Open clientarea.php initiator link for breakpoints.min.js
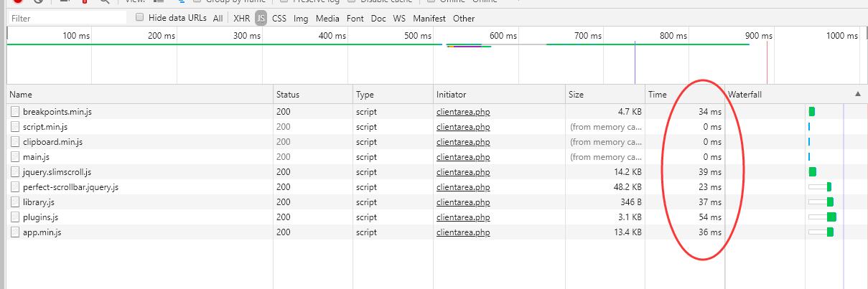Viewport: 868px width, 289px height. pyautogui.click(x=462, y=112)
